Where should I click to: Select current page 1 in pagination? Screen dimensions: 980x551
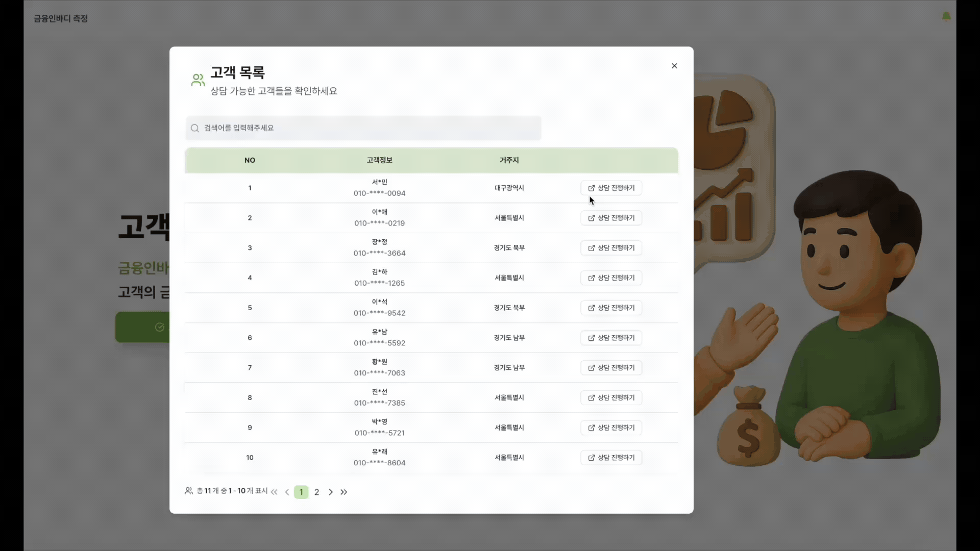pos(301,492)
